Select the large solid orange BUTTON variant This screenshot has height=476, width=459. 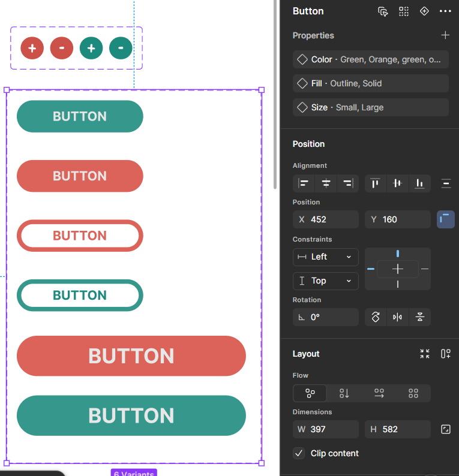pos(131,356)
